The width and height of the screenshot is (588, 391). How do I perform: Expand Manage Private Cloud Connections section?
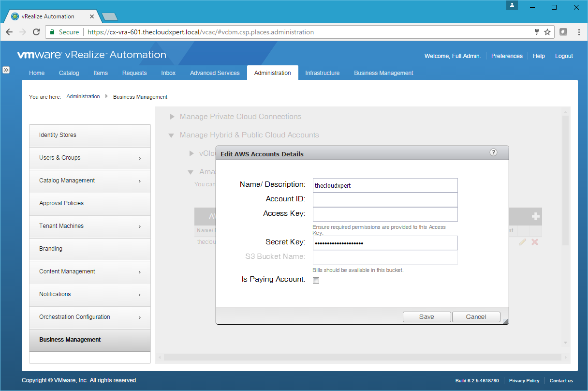pyautogui.click(x=172, y=117)
